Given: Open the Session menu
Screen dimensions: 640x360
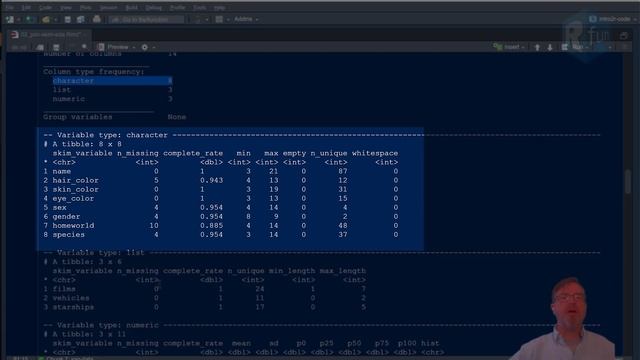Looking at the screenshot, I should [109, 7].
